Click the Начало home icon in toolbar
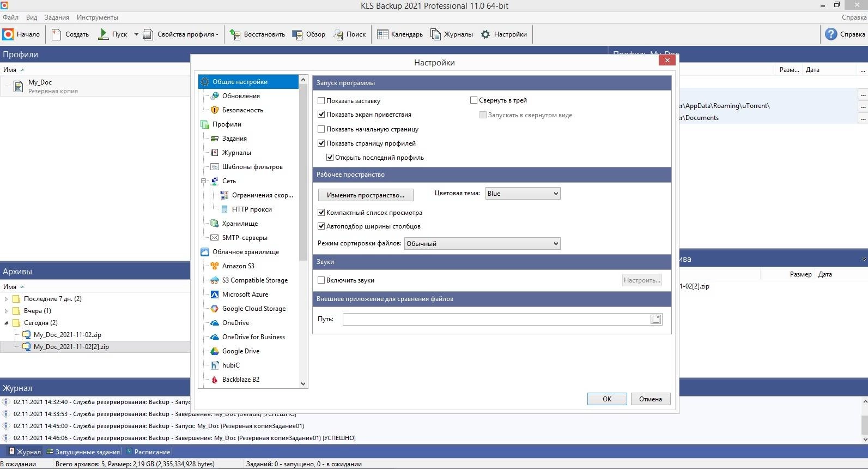 point(8,34)
